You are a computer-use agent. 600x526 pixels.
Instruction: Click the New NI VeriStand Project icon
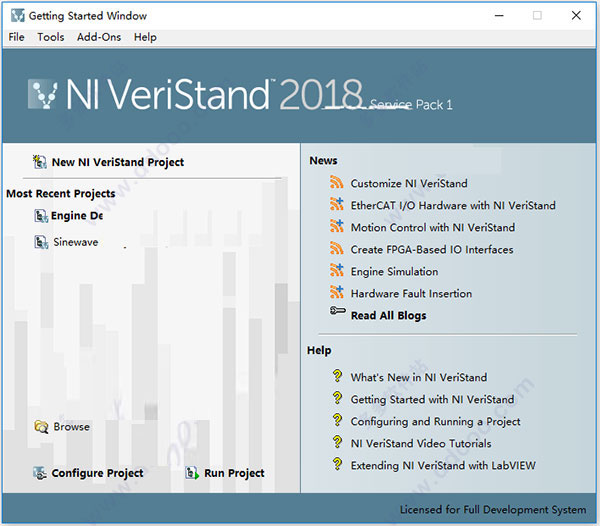(39, 162)
